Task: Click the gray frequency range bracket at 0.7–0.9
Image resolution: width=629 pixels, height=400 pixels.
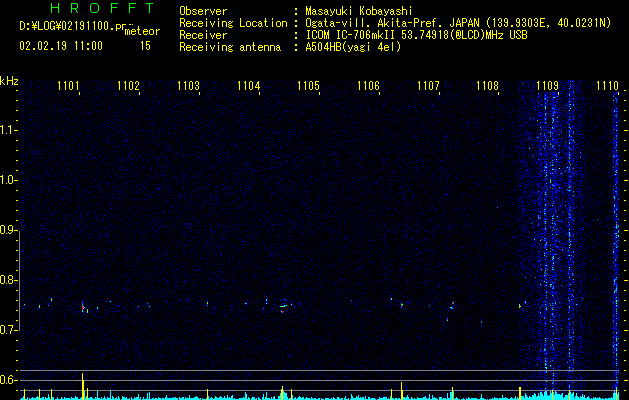Action: (x=20, y=281)
